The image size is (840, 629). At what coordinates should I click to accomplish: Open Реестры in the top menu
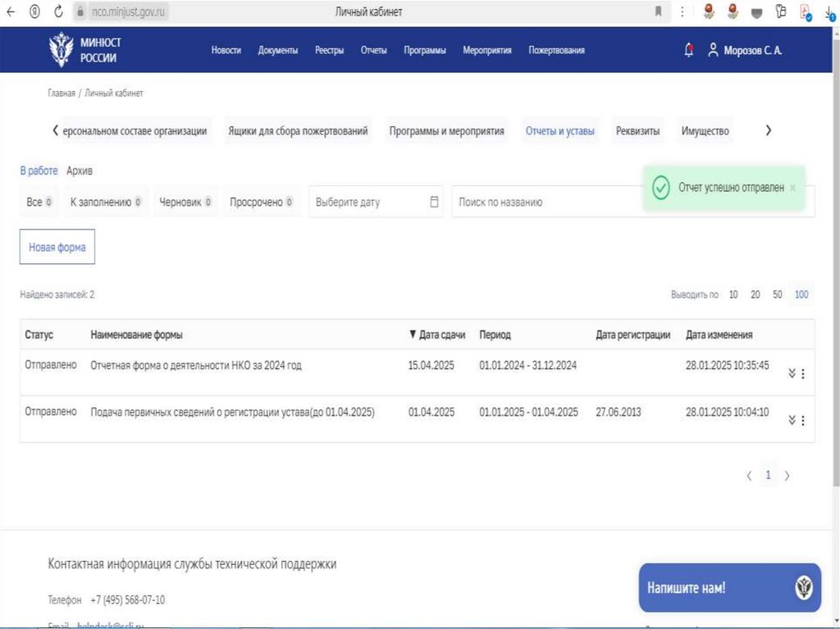(x=329, y=50)
